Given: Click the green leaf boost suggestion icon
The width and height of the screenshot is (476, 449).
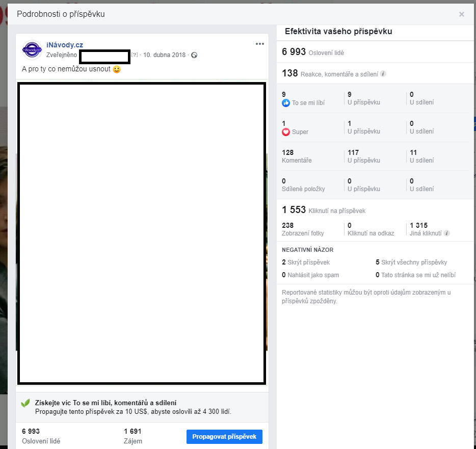Looking at the screenshot, I should (x=25, y=403).
